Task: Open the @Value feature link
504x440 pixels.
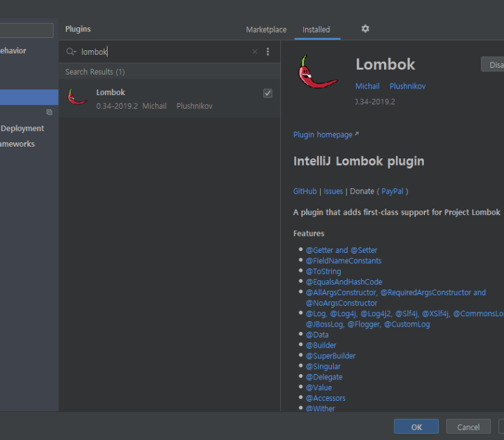Action: pyautogui.click(x=319, y=388)
